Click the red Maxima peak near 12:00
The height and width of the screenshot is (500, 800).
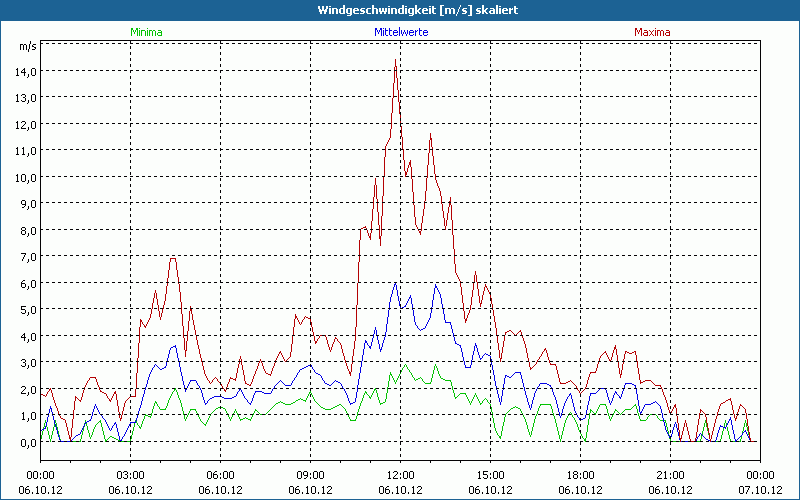coord(395,60)
